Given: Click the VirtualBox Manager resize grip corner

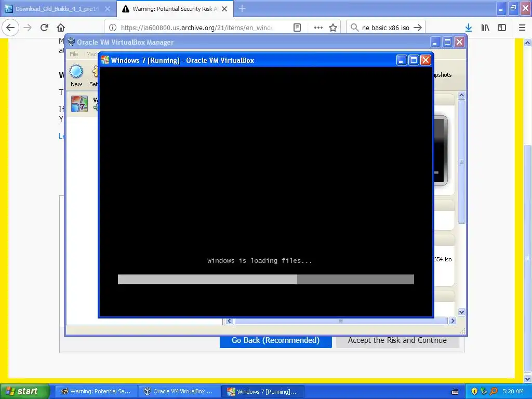Looking at the screenshot, I should coord(462,331).
